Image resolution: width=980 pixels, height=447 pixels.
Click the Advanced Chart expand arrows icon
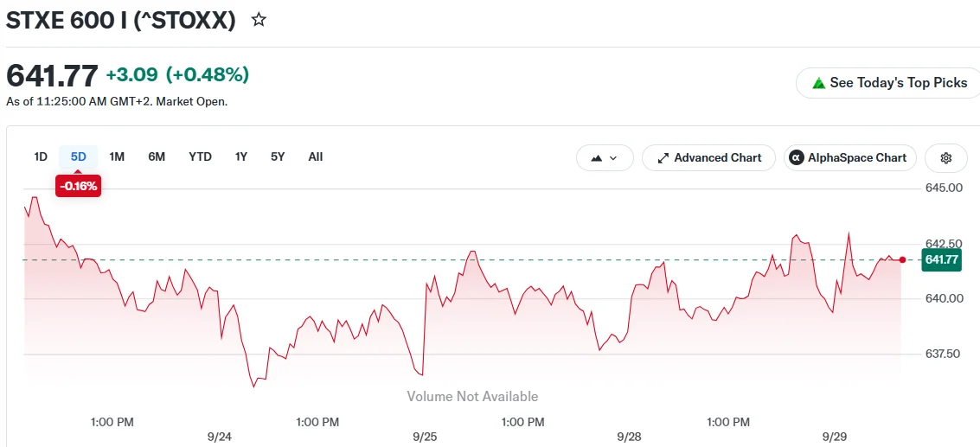point(663,158)
